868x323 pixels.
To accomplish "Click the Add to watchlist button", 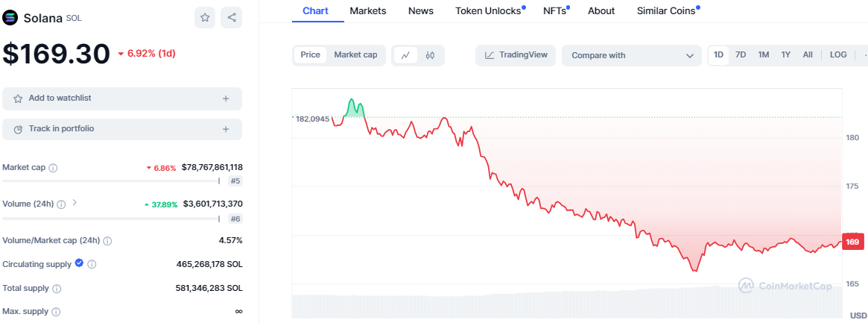I will coord(122,98).
